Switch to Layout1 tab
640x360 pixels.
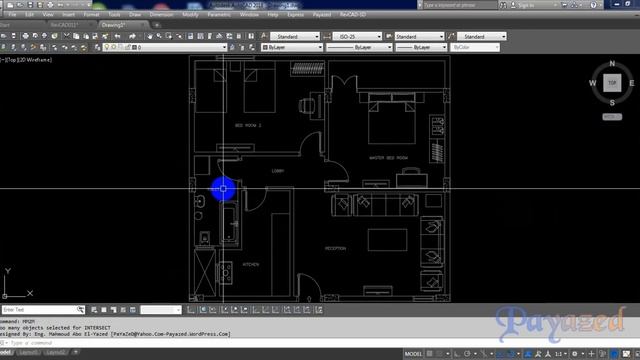28,352
